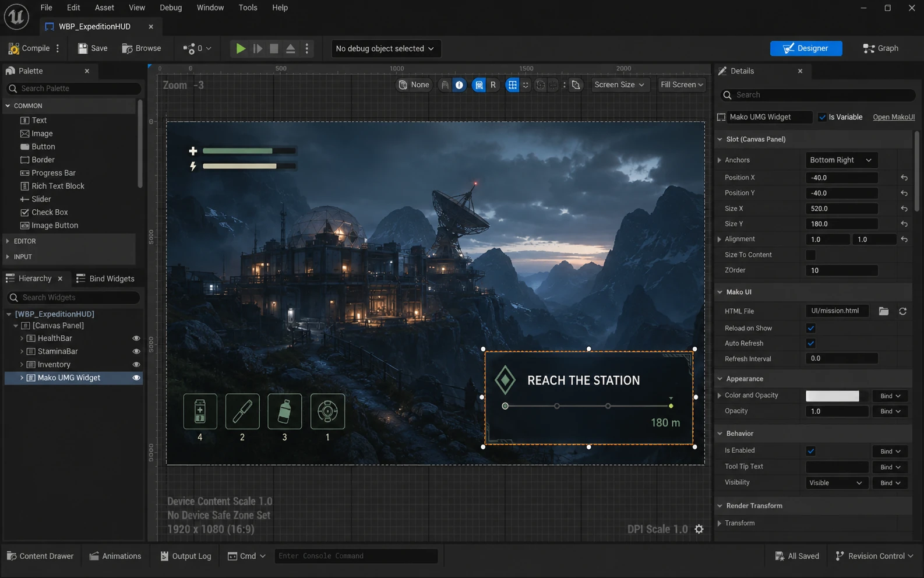924x578 pixels.
Task: Click the R respect locks icon
Action: click(x=493, y=85)
